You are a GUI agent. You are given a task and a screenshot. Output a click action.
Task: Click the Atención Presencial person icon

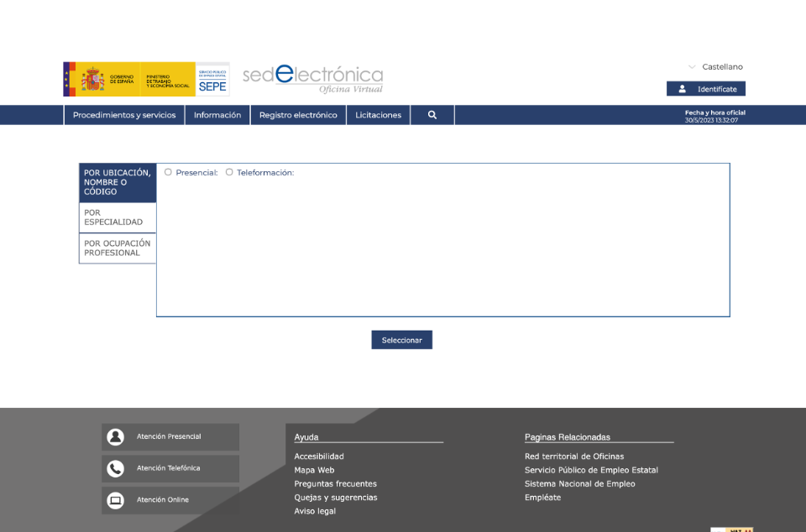point(116,437)
